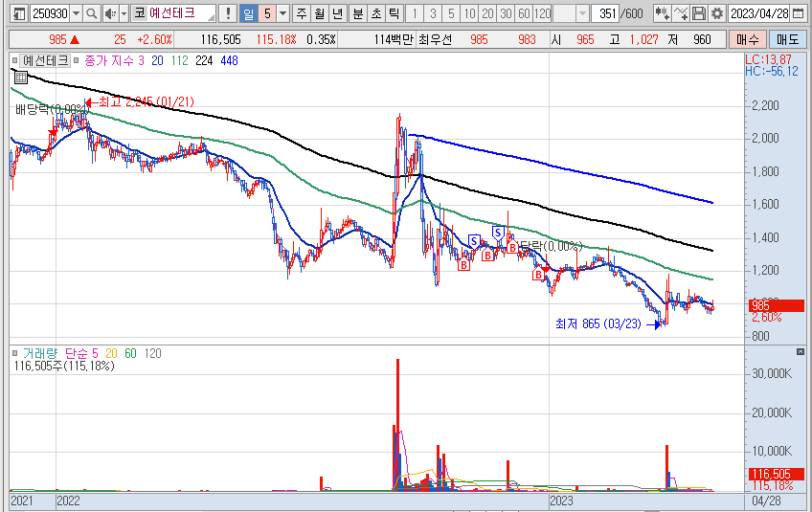Click the first blue S sell marker on chart
The height and width of the screenshot is (512, 812).
tap(473, 241)
